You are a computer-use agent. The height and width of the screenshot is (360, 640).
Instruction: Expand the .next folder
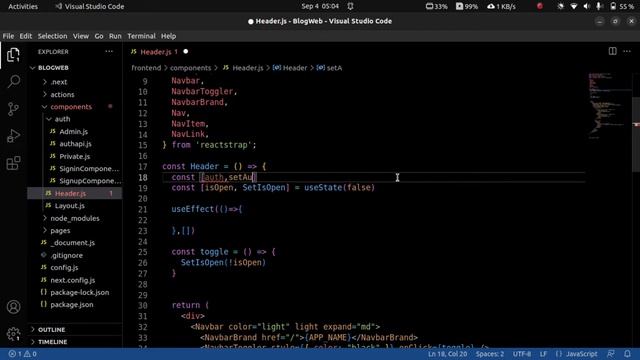(59, 82)
